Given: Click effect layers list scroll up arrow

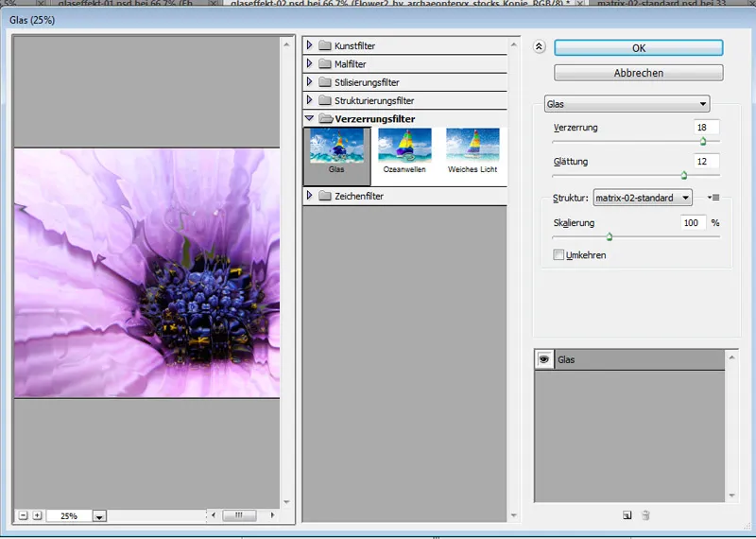Looking at the screenshot, I should [x=731, y=357].
